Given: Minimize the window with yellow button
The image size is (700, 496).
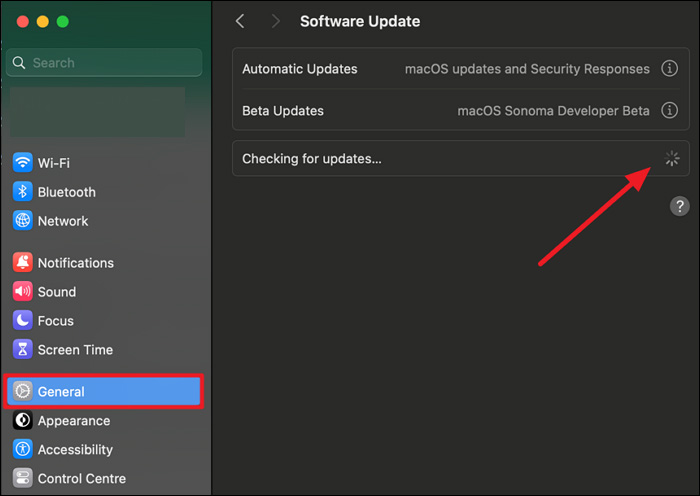Looking at the screenshot, I should [x=42, y=21].
